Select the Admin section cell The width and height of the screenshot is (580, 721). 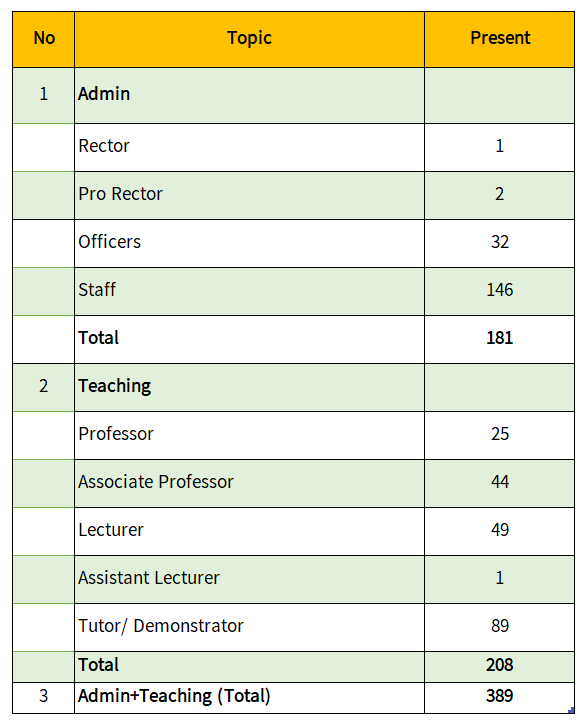click(x=249, y=96)
